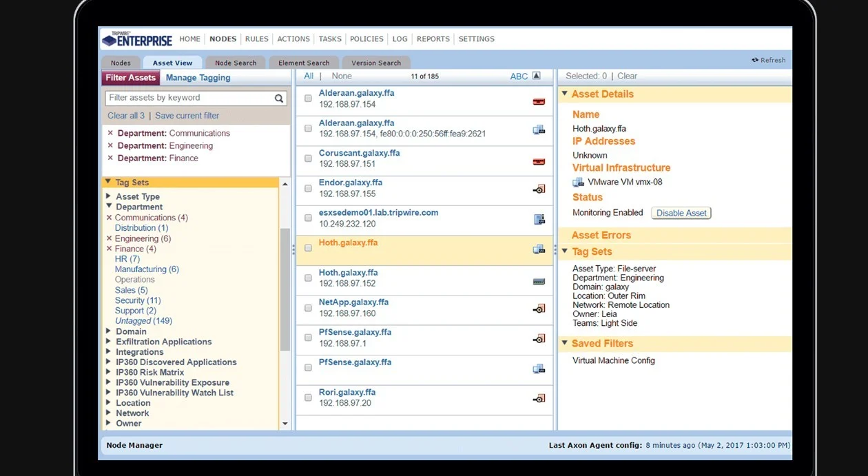Screen dimensions: 868x476
Task: Collapse the Asset Details section
Action: [564, 94]
